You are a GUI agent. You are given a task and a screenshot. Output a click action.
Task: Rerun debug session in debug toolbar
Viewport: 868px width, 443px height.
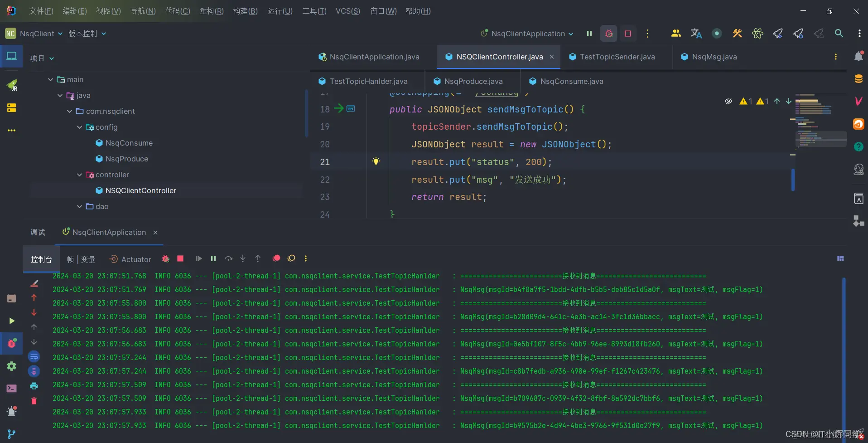166,258
